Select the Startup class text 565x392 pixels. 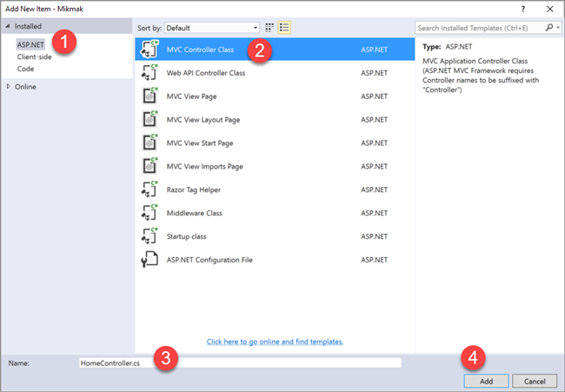(186, 236)
